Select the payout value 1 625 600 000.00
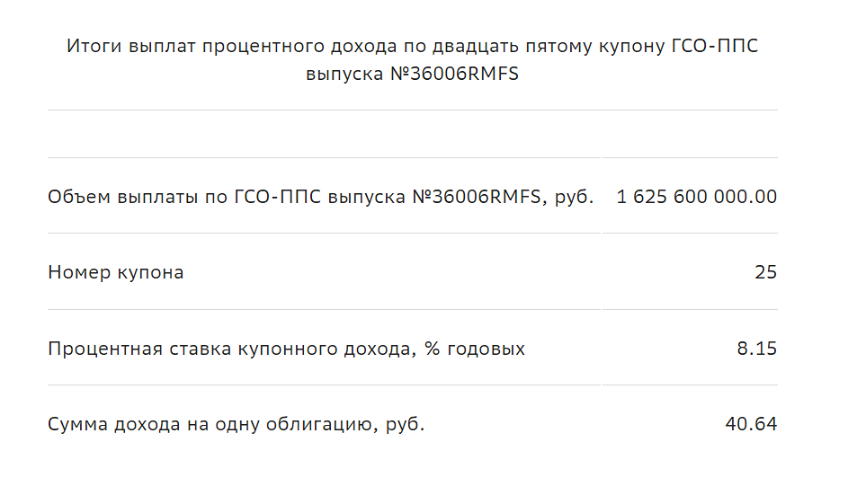Viewport: 866px width, 504px height. (696, 197)
